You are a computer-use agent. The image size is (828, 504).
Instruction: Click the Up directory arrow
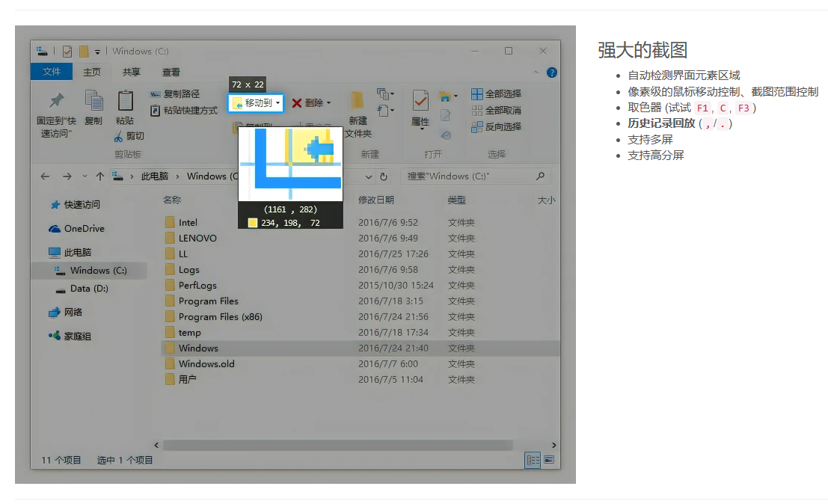point(99,176)
